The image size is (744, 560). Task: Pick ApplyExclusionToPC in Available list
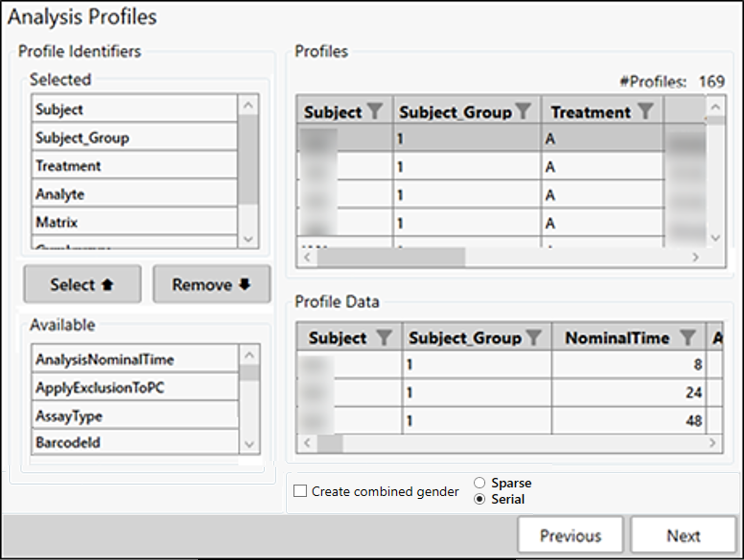tap(135, 387)
